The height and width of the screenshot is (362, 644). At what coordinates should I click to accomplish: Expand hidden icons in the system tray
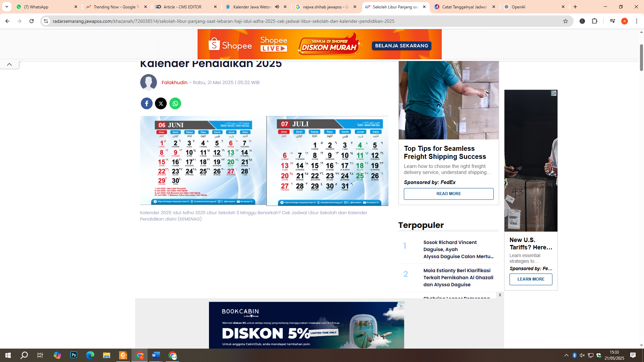coord(567,355)
